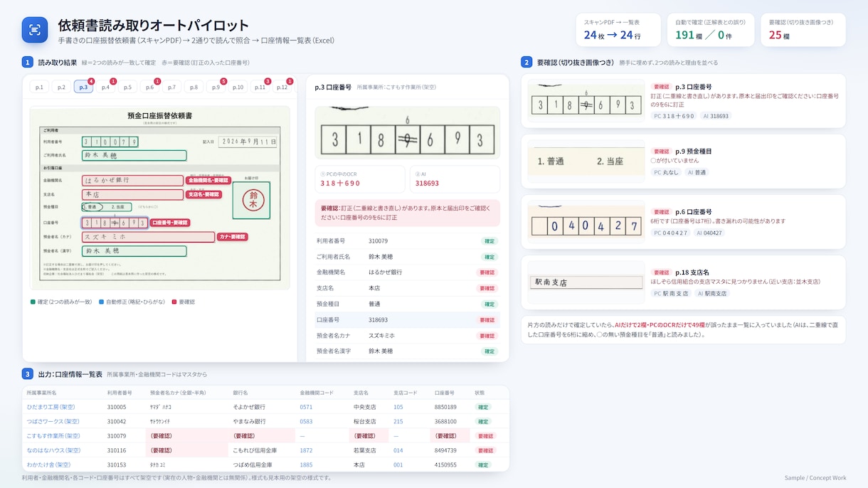Open tab p.9 with five alerts
The height and width of the screenshot is (488, 868).
pos(216,87)
